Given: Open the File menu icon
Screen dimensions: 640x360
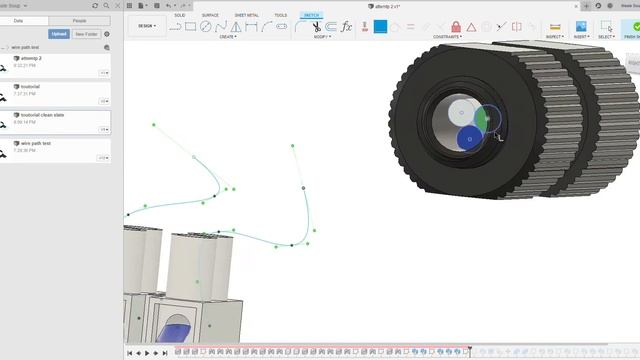Looking at the screenshot, I should [x=141, y=6].
